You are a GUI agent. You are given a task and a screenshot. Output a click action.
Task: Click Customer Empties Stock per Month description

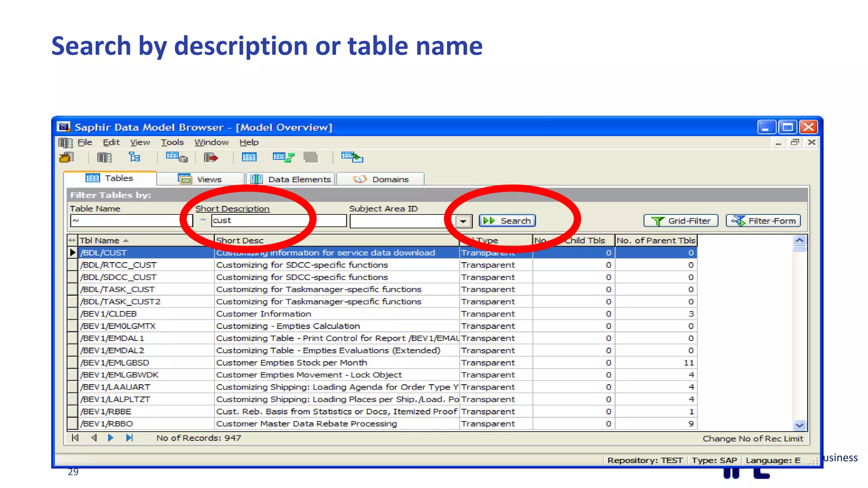(292, 363)
